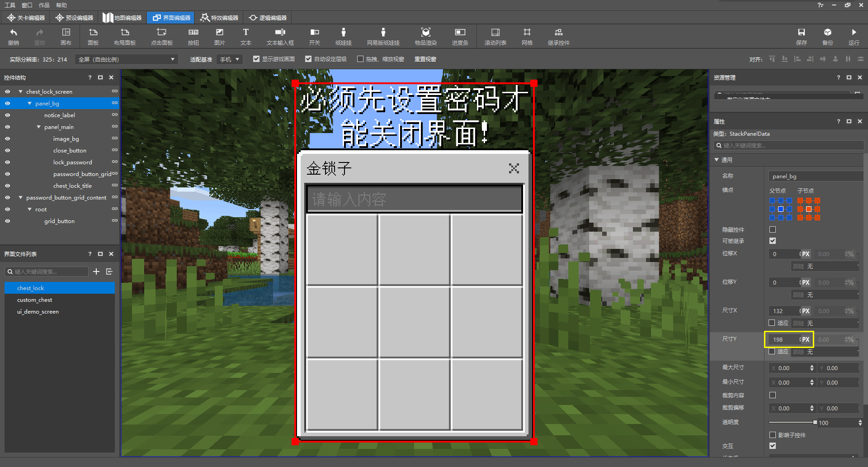868x467 pixels.
Task: Select ui_demo_screen in UI file list
Action: tap(59, 311)
